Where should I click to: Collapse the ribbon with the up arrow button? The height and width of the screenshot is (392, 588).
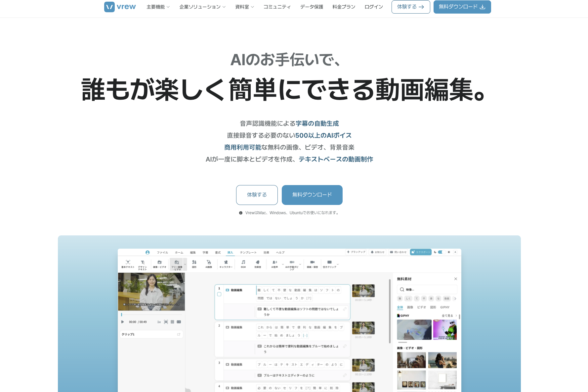click(455, 252)
